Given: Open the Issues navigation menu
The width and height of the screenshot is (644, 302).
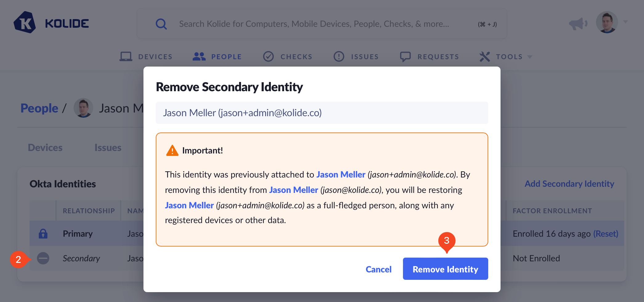Looking at the screenshot, I should tap(356, 57).
